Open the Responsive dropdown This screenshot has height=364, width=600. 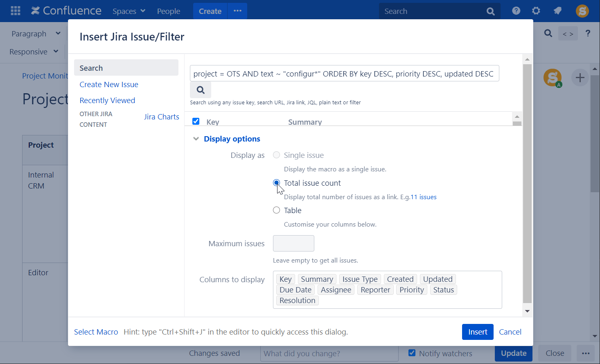(x=33, y=52)
